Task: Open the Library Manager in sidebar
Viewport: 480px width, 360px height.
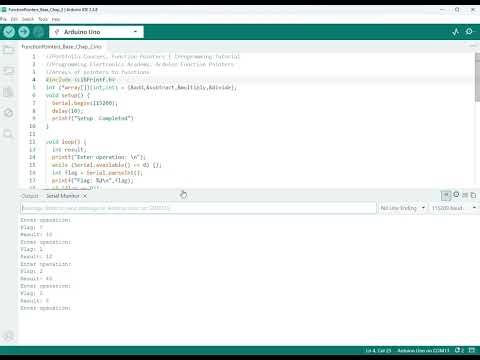Action: click(x=8, y=92)
